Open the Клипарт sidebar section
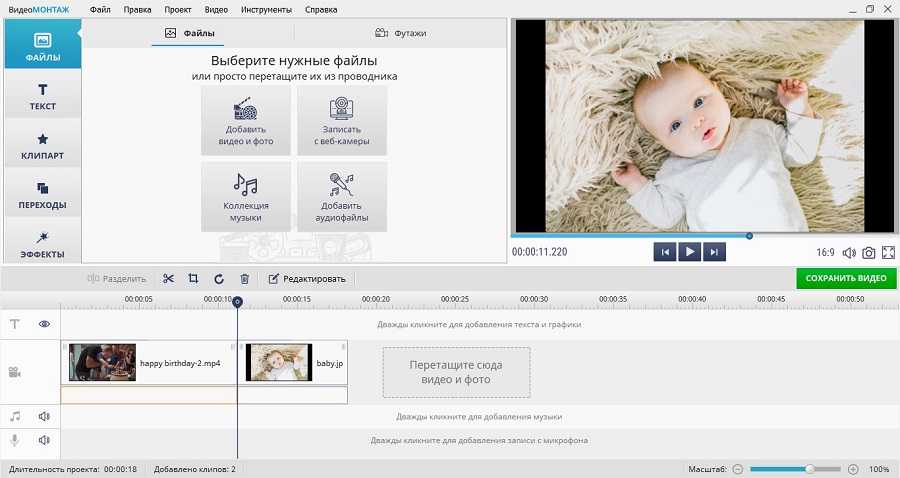Image resolution: width=900 pixels, height=478 pixels. (42, 146)
